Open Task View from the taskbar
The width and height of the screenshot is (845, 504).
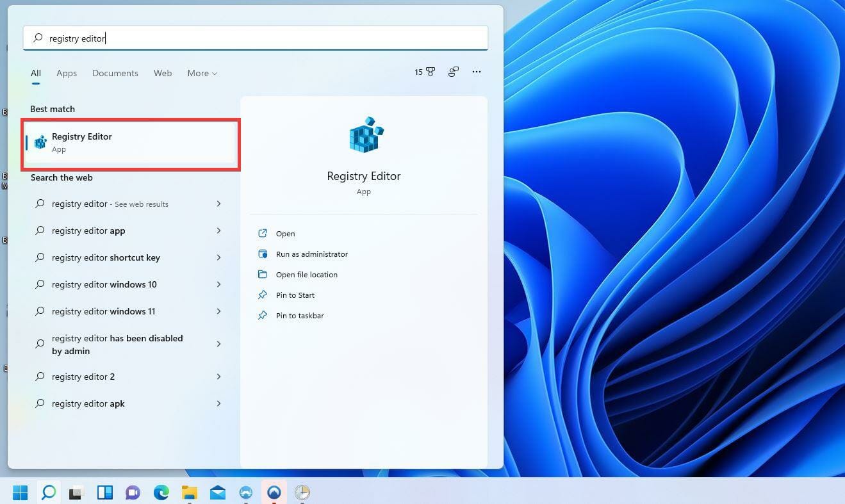pyautogui.click(x=76, y=492)
